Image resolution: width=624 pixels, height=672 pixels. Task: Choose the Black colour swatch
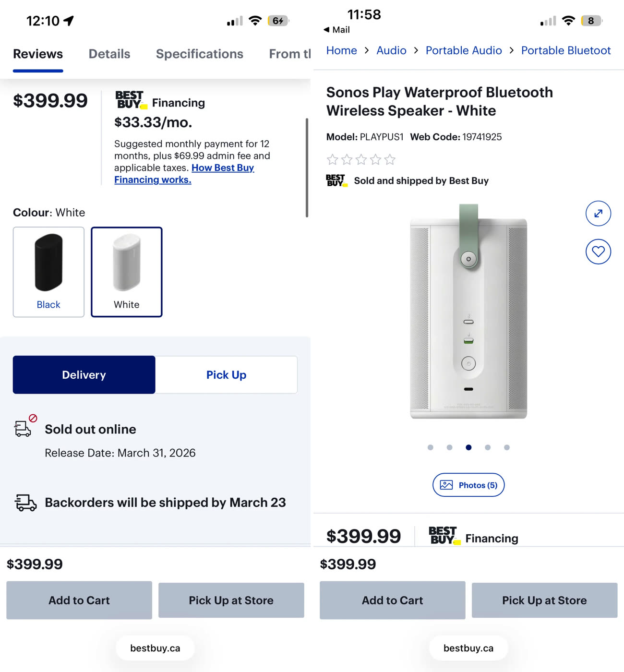48,272
